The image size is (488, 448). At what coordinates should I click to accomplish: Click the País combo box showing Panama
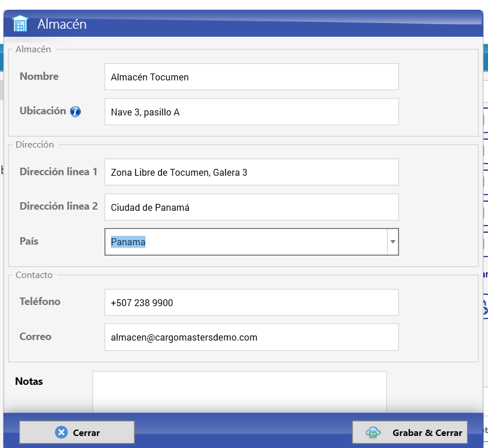[x=251, y=242]
